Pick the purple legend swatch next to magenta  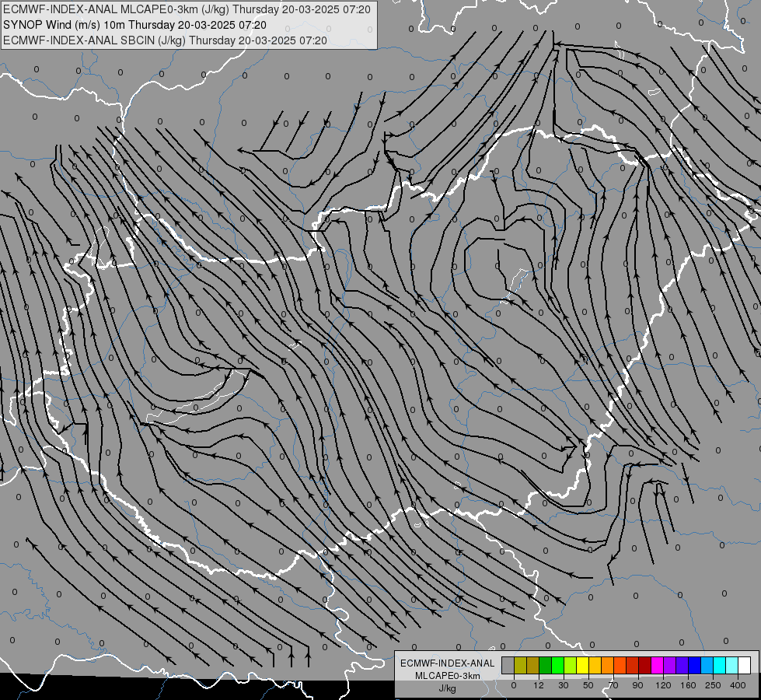(x=669, y=665)
